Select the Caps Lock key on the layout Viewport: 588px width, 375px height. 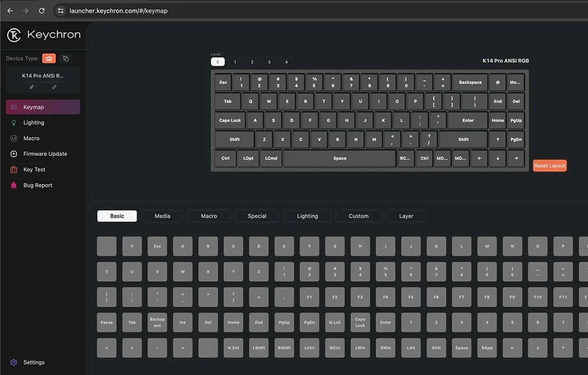230,121
